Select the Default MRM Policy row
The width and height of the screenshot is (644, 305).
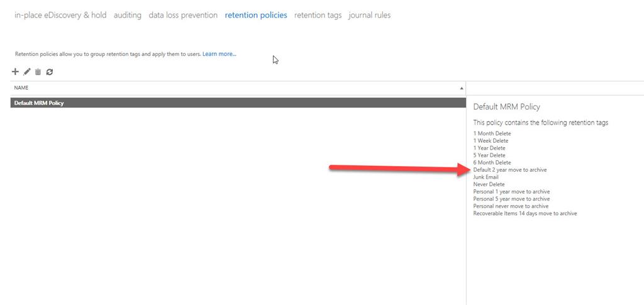pyautogui.click(x=238, y=103)
